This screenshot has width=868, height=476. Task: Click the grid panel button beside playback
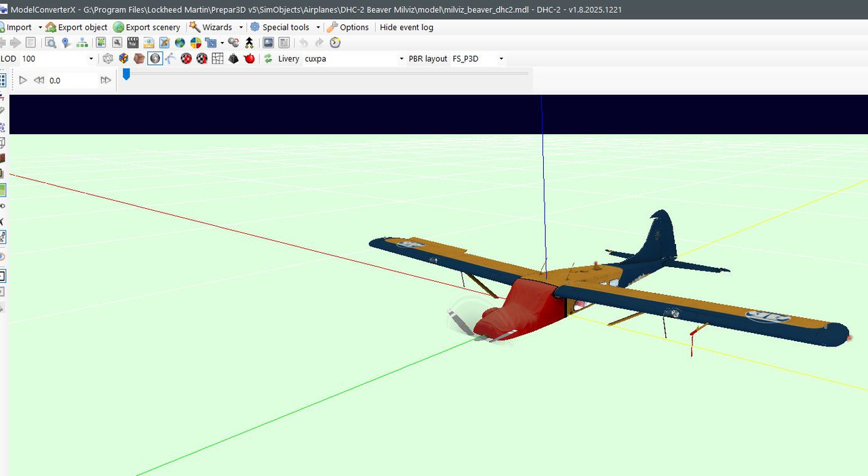point(3,80)
